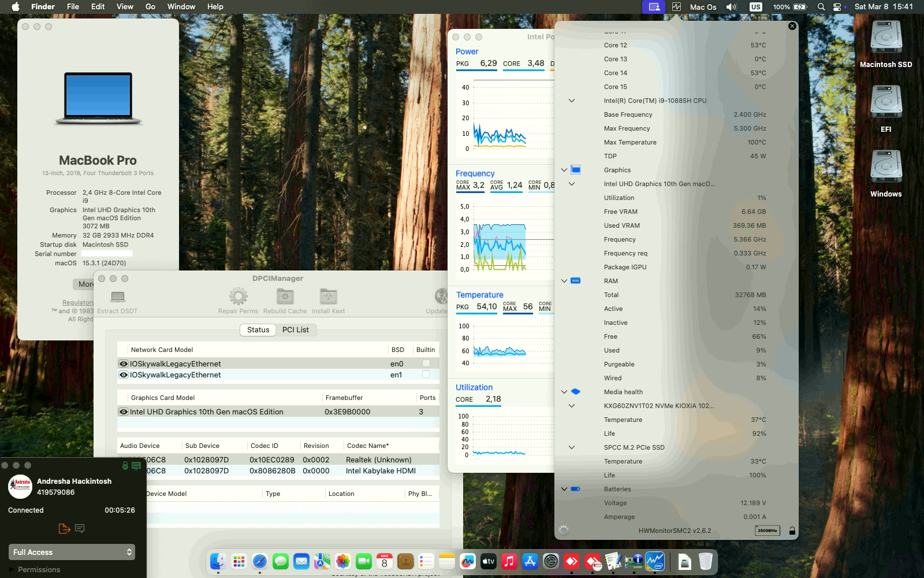
Task: Toggle visibility of Intel UHD Graphics card entry
Action: 122,412
